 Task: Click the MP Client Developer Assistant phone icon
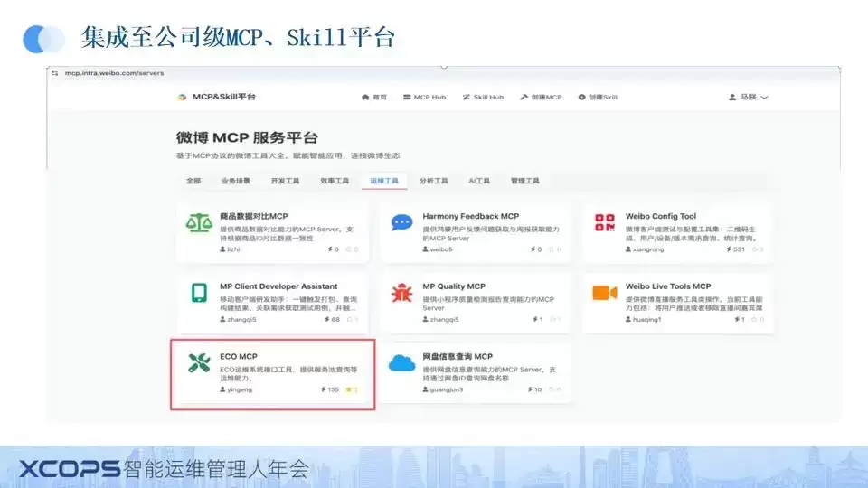click(x=199, y=293)
